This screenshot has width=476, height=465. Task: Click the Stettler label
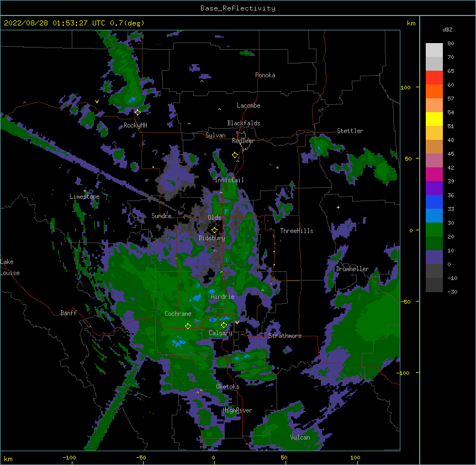point(350,131)
